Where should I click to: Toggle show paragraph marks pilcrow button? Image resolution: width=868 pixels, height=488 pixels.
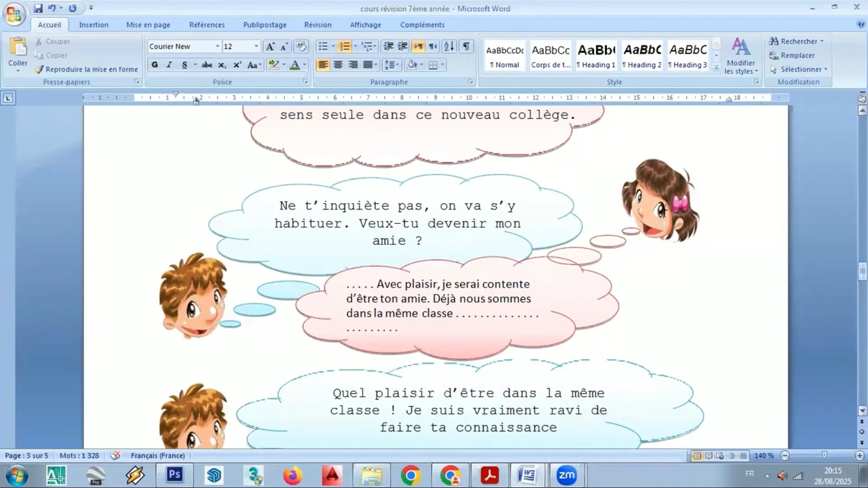coord(466,46)
